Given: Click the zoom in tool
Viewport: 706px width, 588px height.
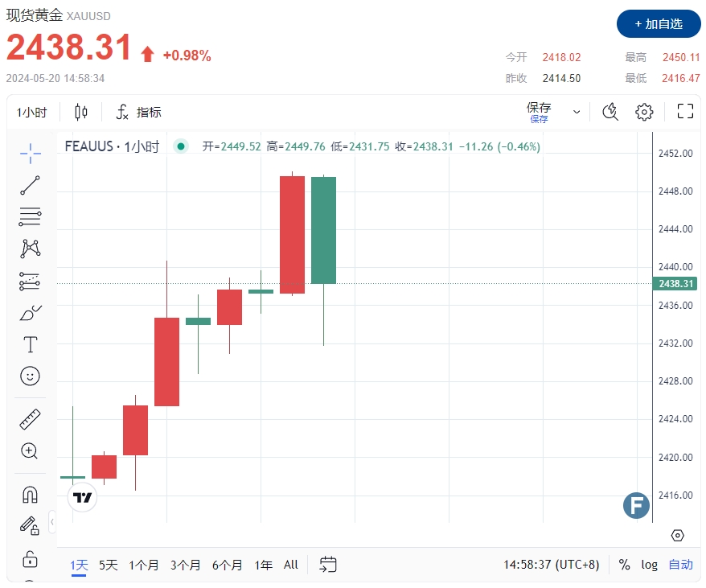Looking at the screenshot, I should point(31,450).
